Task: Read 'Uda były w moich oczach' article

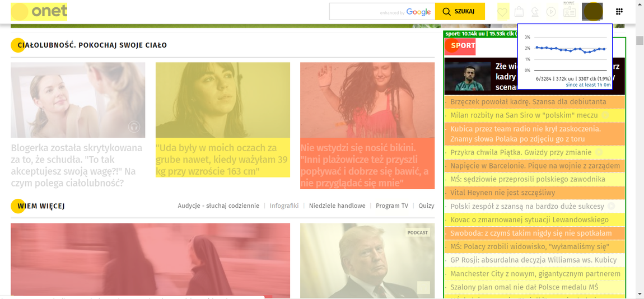Action: click(x=223, y=160)
